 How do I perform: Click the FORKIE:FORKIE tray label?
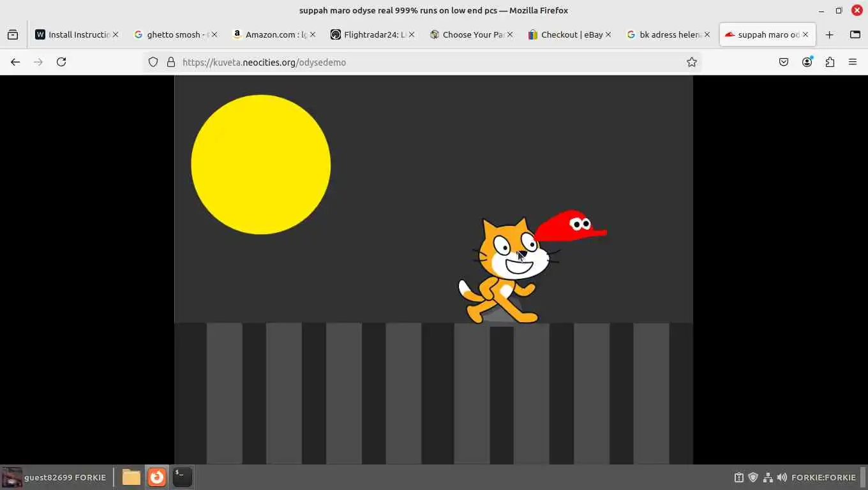[x=823, y=477]
